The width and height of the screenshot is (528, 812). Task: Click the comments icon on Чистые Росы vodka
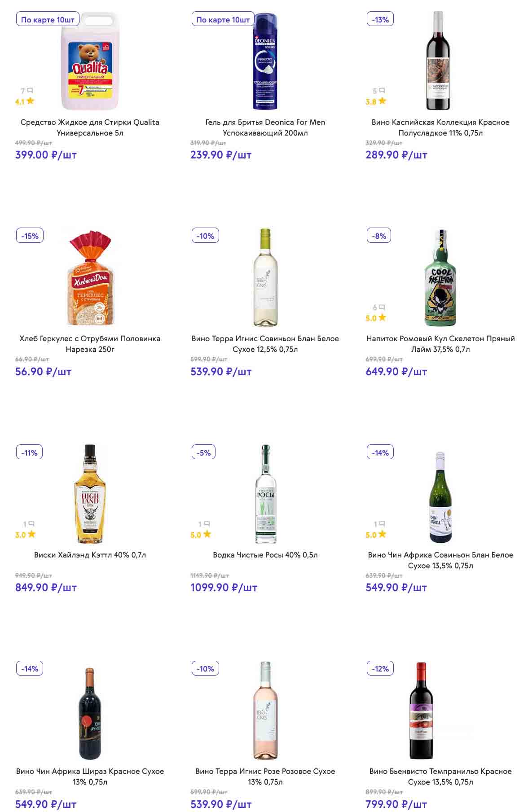point(207,524)
